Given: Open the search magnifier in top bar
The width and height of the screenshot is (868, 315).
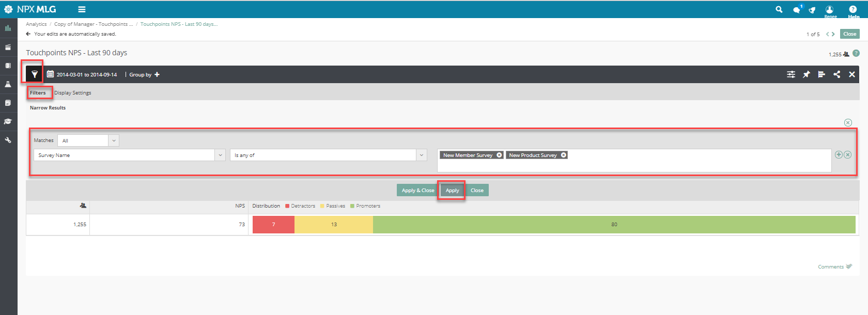Looking at the screenshot, I should pos(779,9).
